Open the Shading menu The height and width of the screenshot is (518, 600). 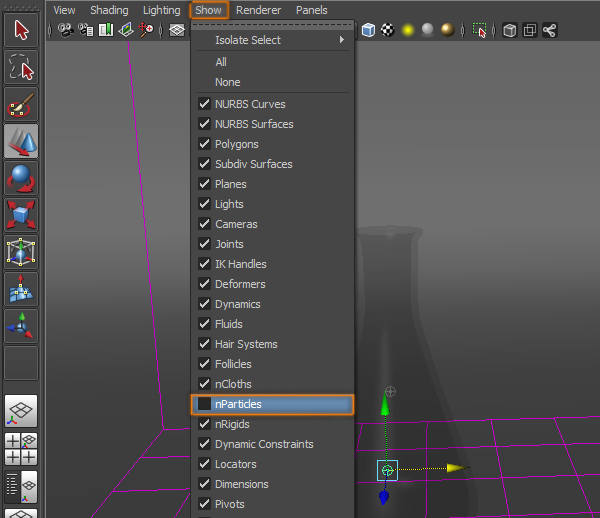pyautogui.click(x=109, y=10)
